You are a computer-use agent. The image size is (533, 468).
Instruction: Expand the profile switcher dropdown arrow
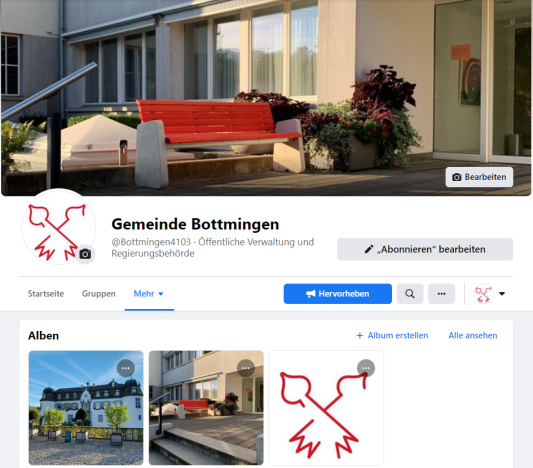pos(502,294)
